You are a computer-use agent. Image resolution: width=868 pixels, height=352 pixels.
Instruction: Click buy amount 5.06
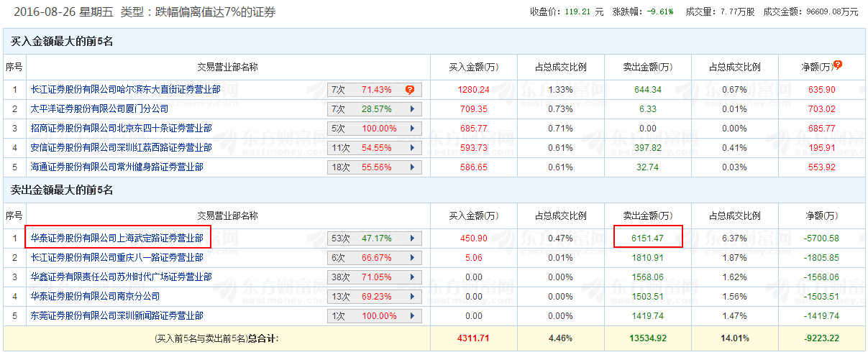click(x=473, y=258)
